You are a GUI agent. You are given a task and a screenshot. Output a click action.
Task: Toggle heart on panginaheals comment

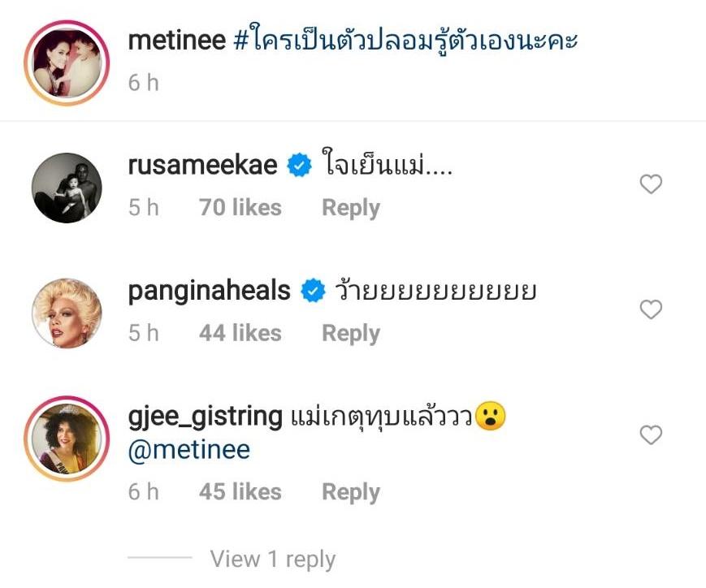tap(651, 309)
